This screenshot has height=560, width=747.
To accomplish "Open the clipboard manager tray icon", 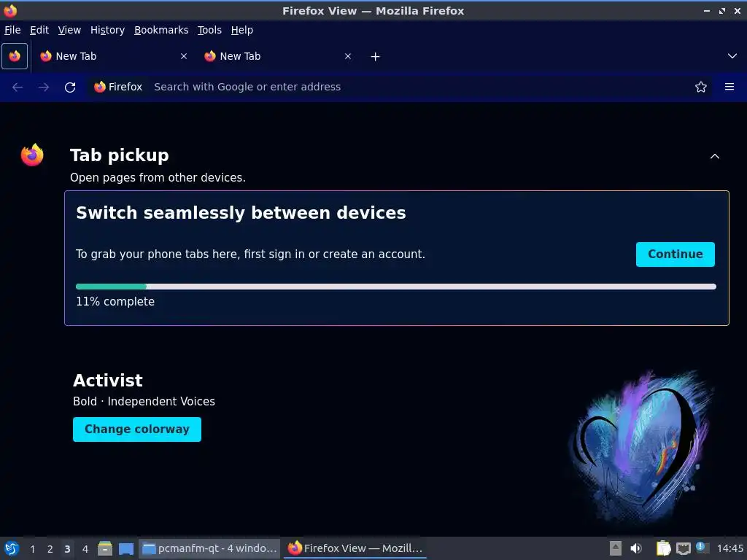I will click(x=663, y=548).
